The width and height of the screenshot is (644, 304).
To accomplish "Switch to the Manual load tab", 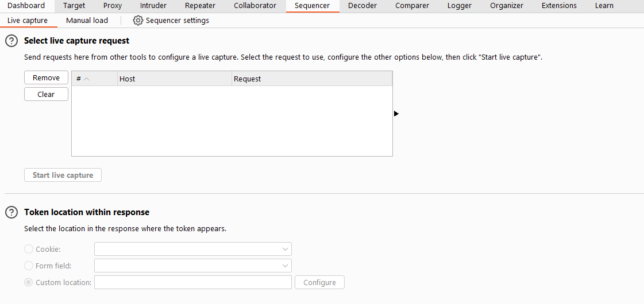I will click(87, 21).
